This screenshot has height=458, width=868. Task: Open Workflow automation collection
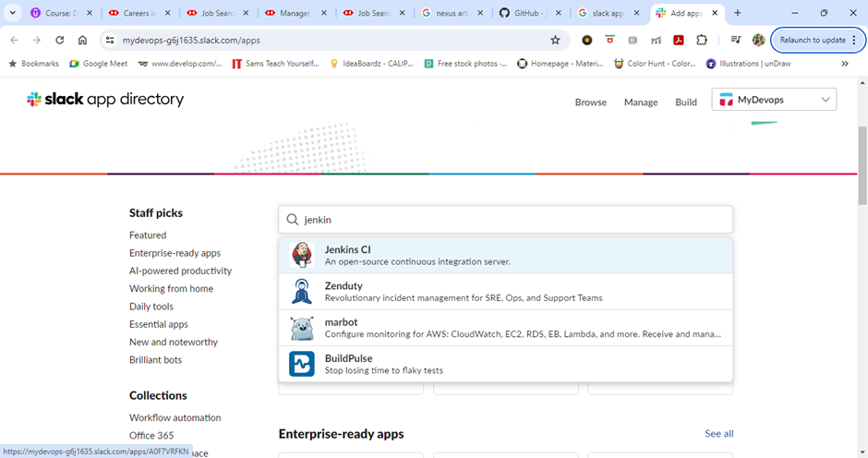[175, 417]
